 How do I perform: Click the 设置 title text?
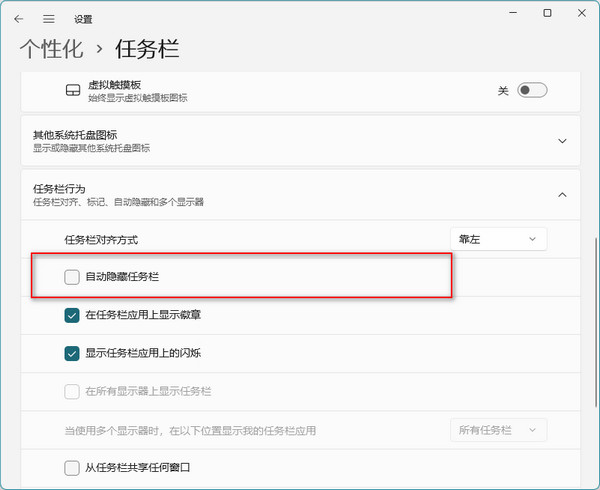(85, 19)
